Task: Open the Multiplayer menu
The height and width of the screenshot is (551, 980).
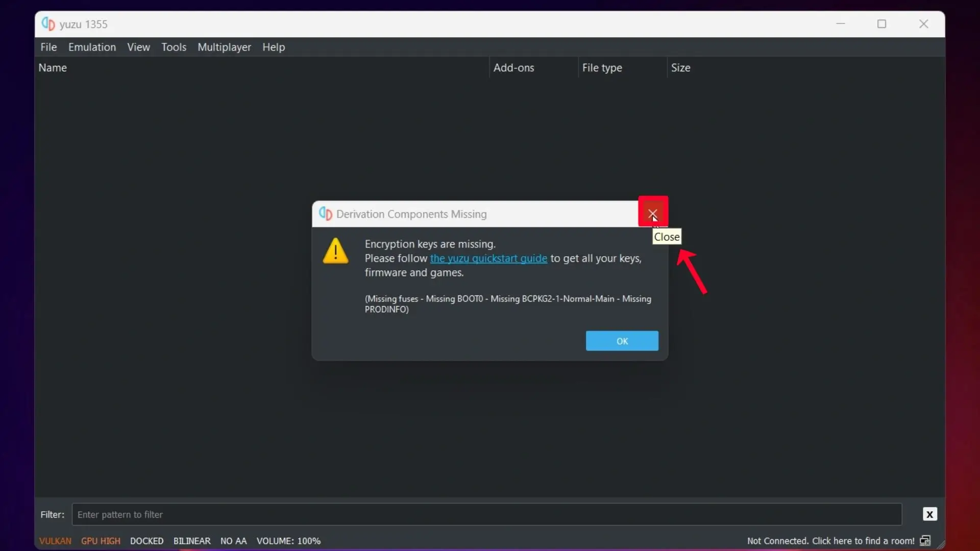Action: pos(224,47)
